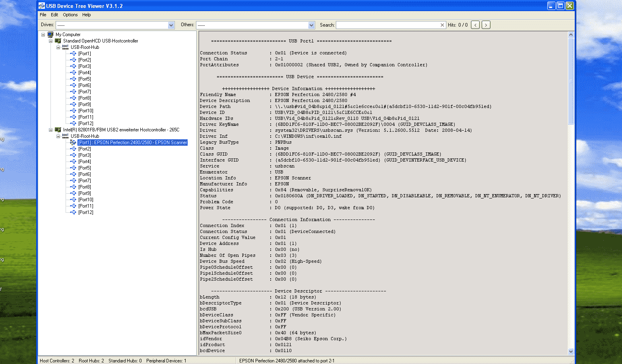Collapse the My Computer tree node

point(43,35)
